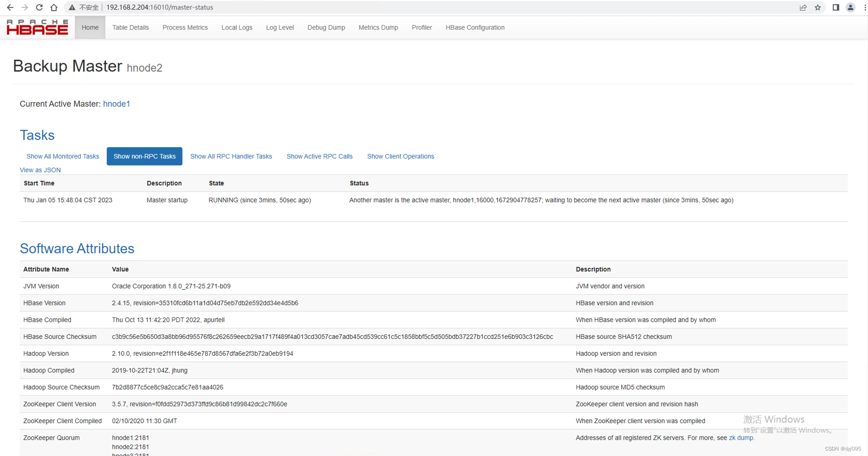Click the Value column header
Screen dimensions: 868x456
coord(120,269)
